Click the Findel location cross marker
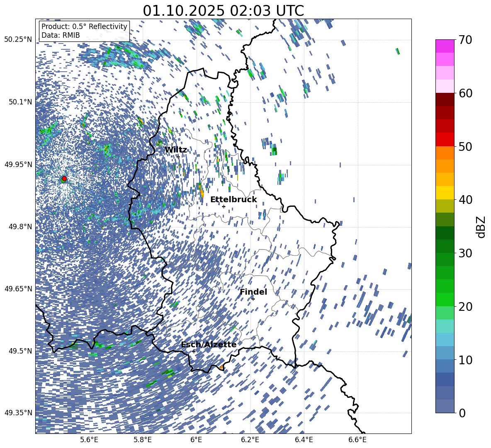This screenshot has width=491, height=448. 253,299
